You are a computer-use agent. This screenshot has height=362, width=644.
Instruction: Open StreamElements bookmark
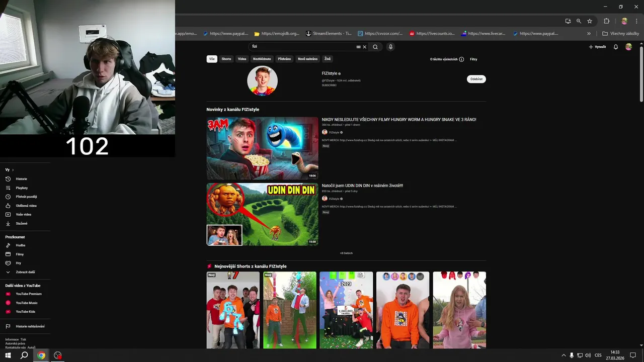[329, 34]
